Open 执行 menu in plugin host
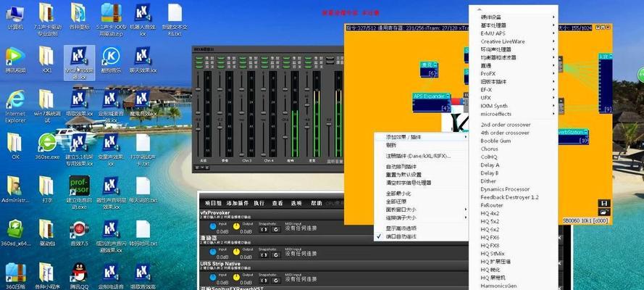The width and height of the screenshot is (644, 290). pyautogui.click(x=259, y=203)
